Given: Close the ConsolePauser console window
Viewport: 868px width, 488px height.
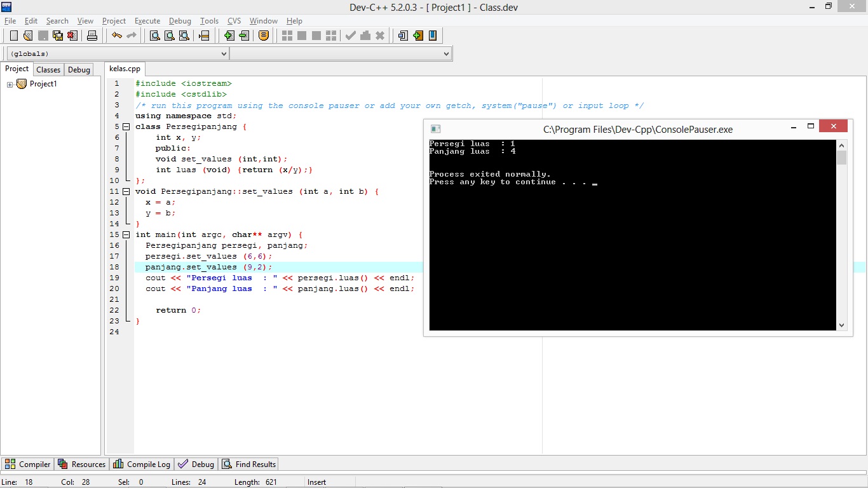Looking at the screenshot, I should coord(833,126).
